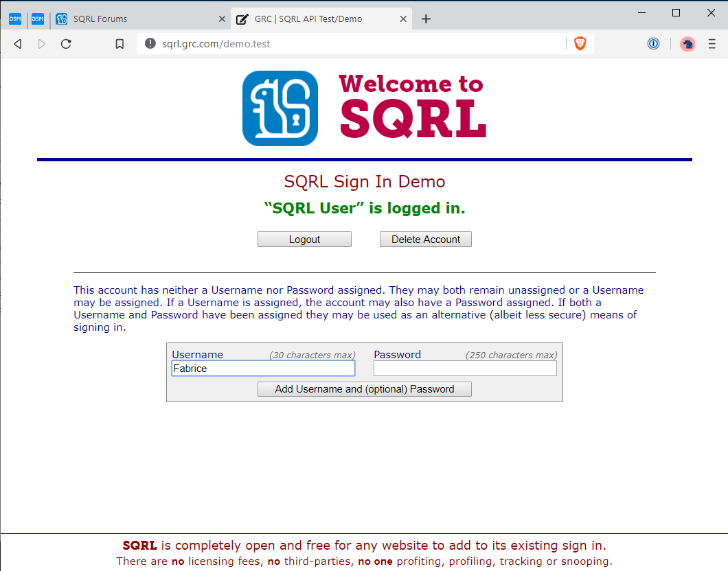Viewport: 728px width, 571px height.
Task: Close the SQRL Forums tab
Action: pos(222,19)
